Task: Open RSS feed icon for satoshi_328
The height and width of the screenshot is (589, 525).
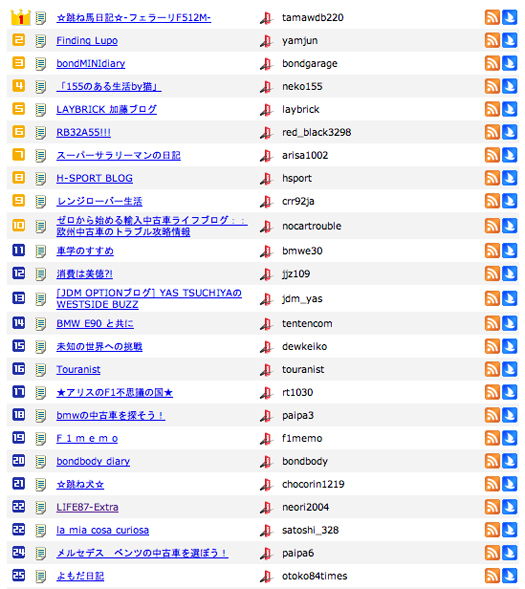Action: point(492,530)
